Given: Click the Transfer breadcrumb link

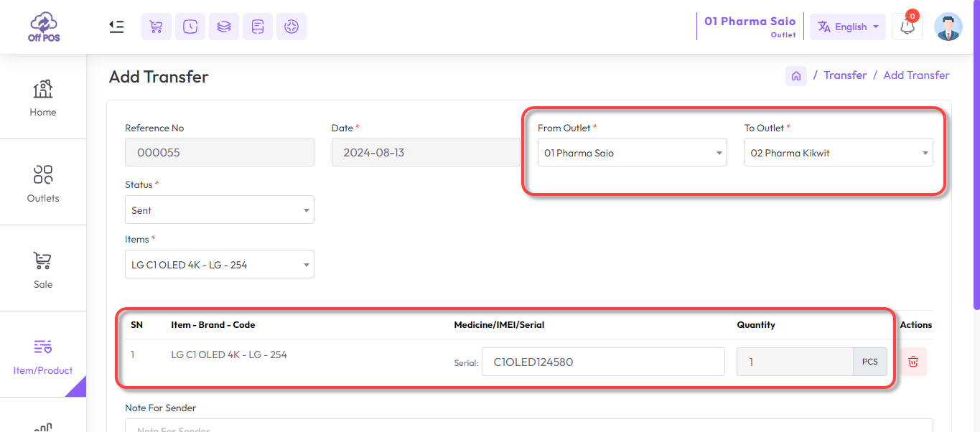Looking at the screenshot, I should click(x=845, y=75).
